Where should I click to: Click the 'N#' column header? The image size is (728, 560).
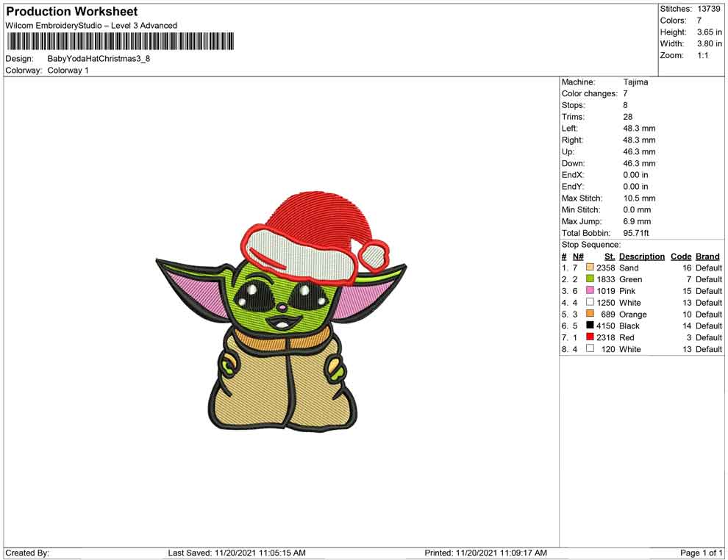577,256
